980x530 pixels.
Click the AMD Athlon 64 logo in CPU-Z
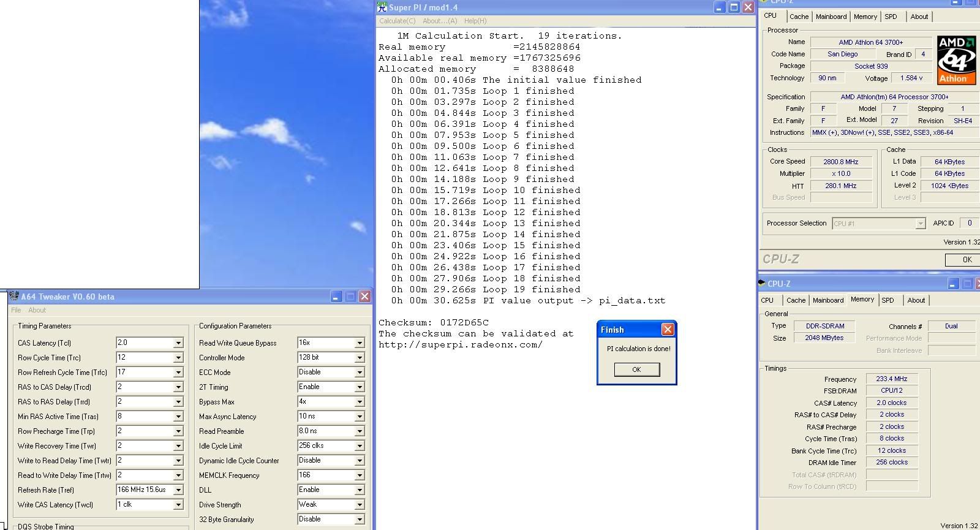click(956, 59)
